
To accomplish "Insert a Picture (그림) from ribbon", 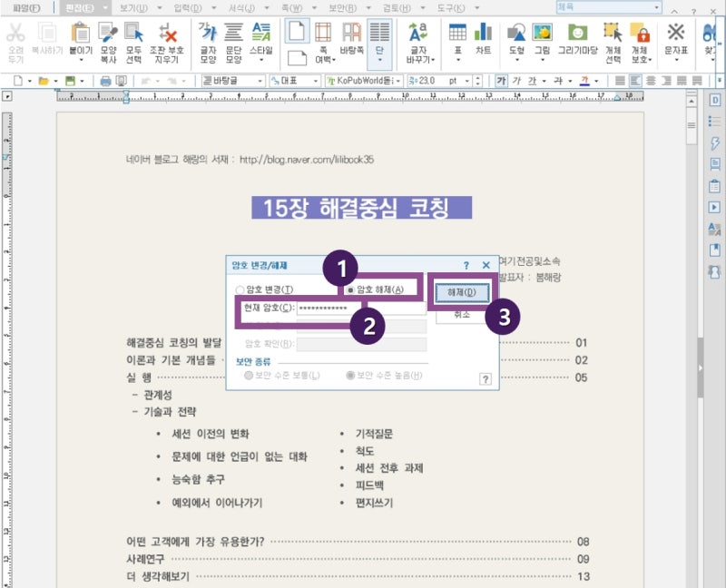I will click(542, 34).
